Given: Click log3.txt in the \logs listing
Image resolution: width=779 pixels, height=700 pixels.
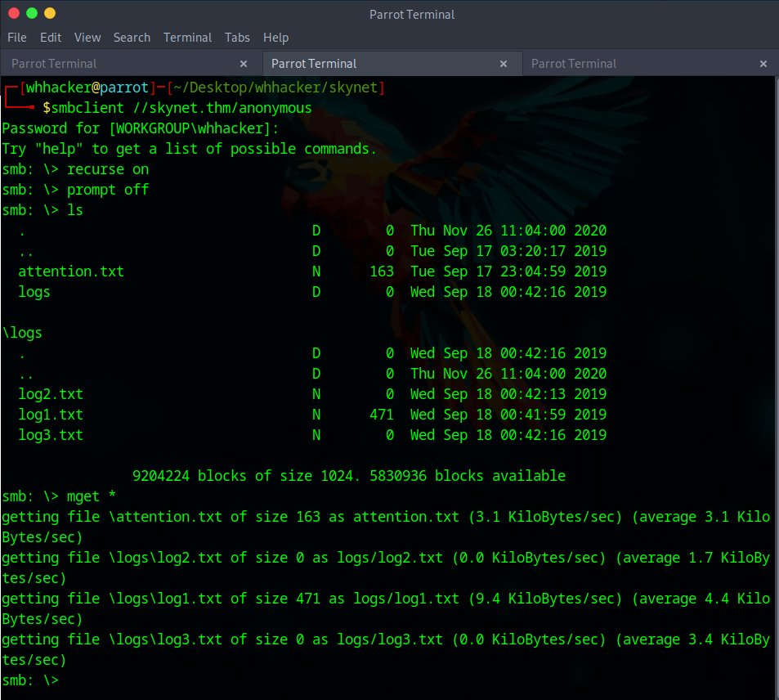Looking at the screenshot, I should (x=51, y=435).
